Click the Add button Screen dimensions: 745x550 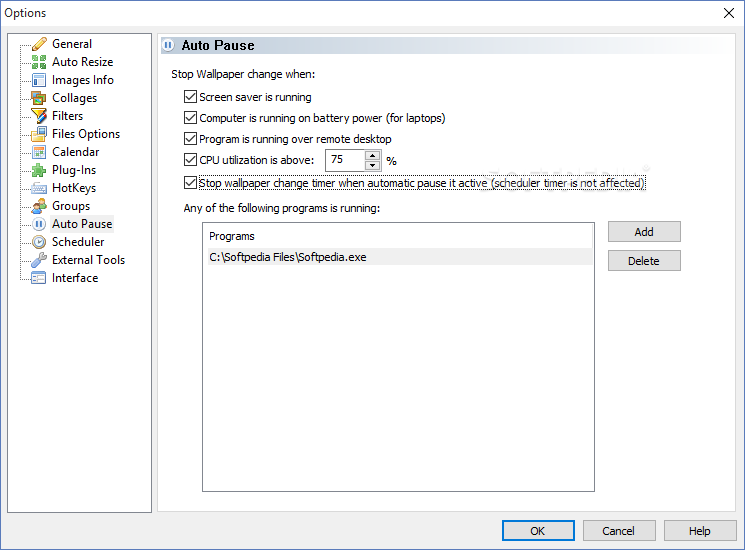pyautogui.click(x=644, y=232)
